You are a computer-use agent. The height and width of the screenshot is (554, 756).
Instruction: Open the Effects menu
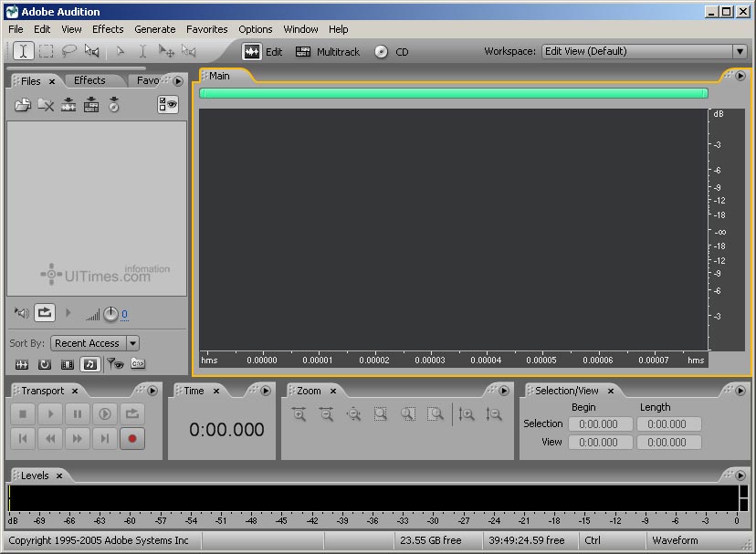click(x=108, y=29)
